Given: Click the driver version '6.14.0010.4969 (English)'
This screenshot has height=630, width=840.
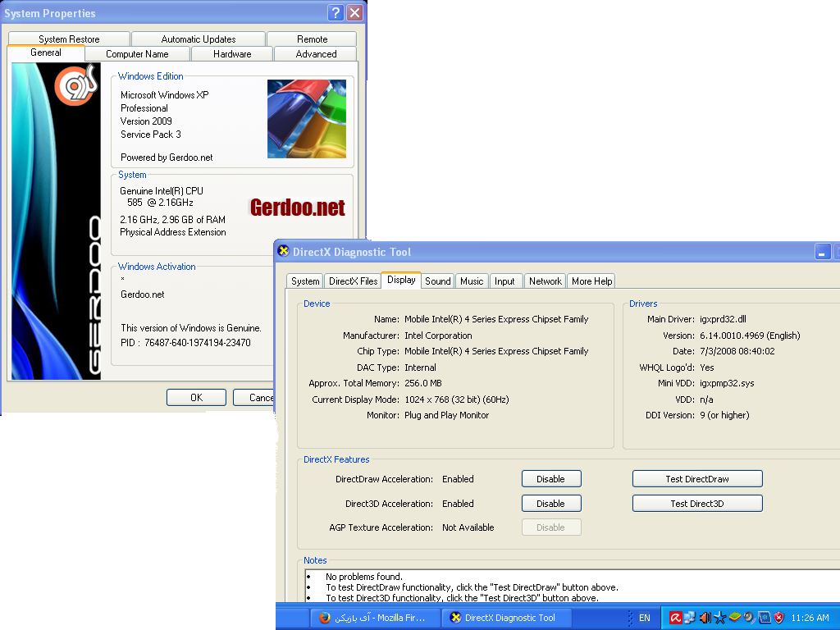Looking at the screenshot, I should click(750, 336).
